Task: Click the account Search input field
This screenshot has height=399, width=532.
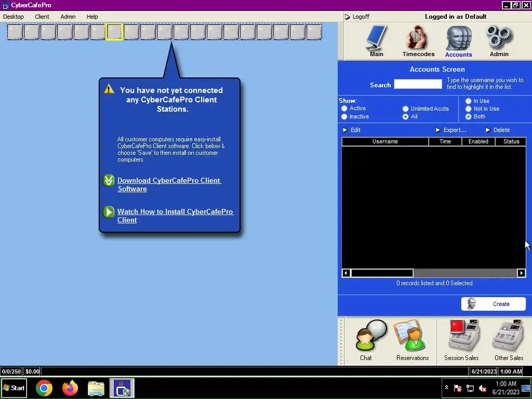Action: [418, 84]
